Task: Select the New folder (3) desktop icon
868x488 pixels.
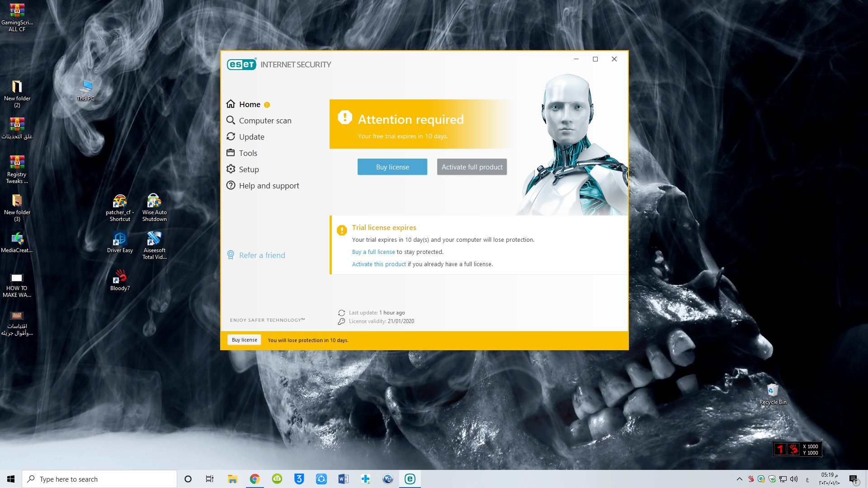Action: coord(17,208)
